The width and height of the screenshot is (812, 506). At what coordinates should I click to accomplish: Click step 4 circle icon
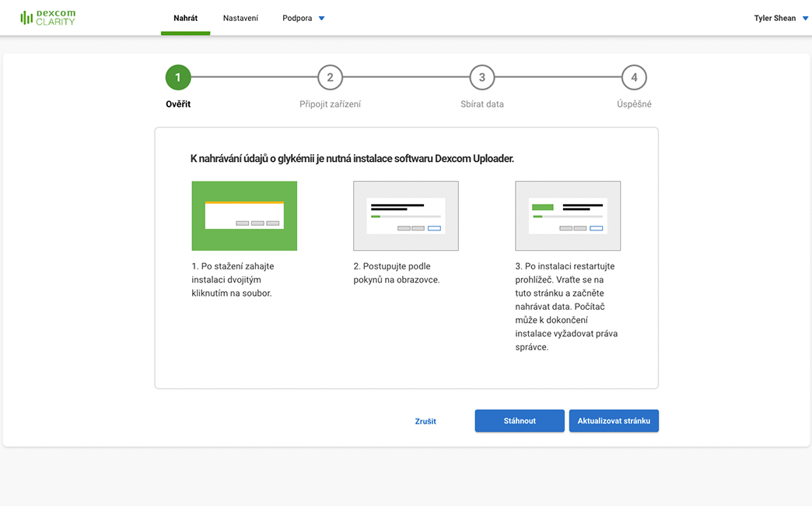pos(634,78)
